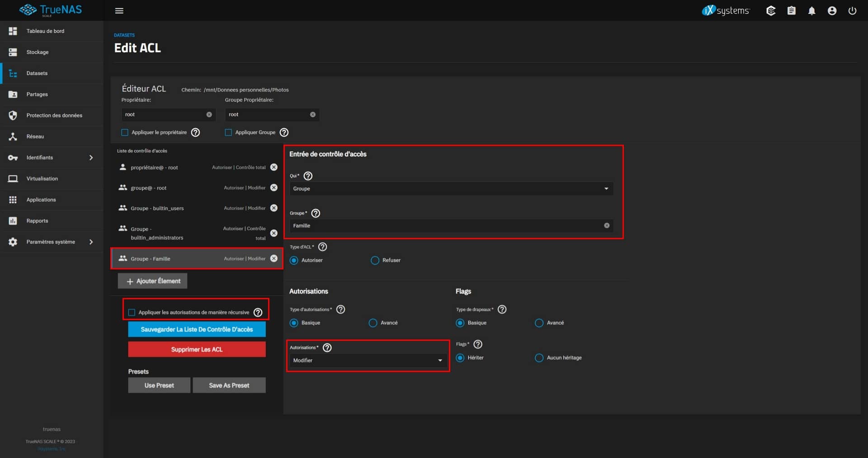Image resolution: width=868 pixels, height=458 pixels.
Task: Click Sauvegarder La Liste De Contrôle D'accès
Action: click(197, 330)
